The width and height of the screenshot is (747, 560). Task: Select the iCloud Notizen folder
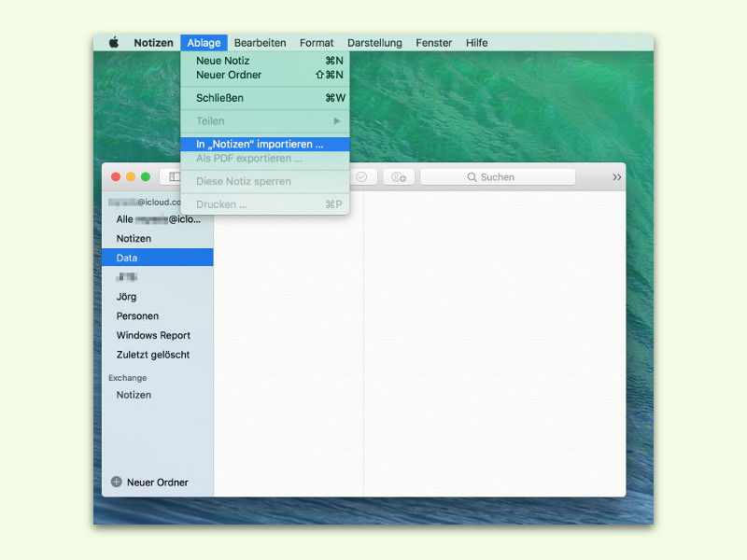(158, 239)
